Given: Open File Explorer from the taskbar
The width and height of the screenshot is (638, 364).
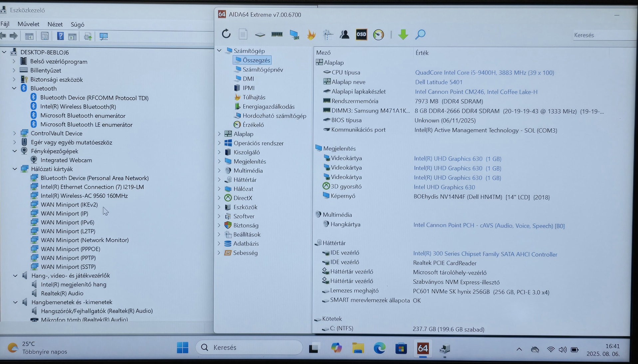Looking at the screenshot, I should [x=358, y=348].
